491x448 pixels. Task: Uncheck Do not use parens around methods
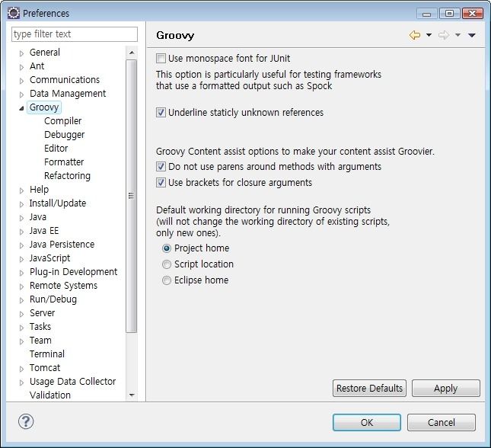point(161,166)
